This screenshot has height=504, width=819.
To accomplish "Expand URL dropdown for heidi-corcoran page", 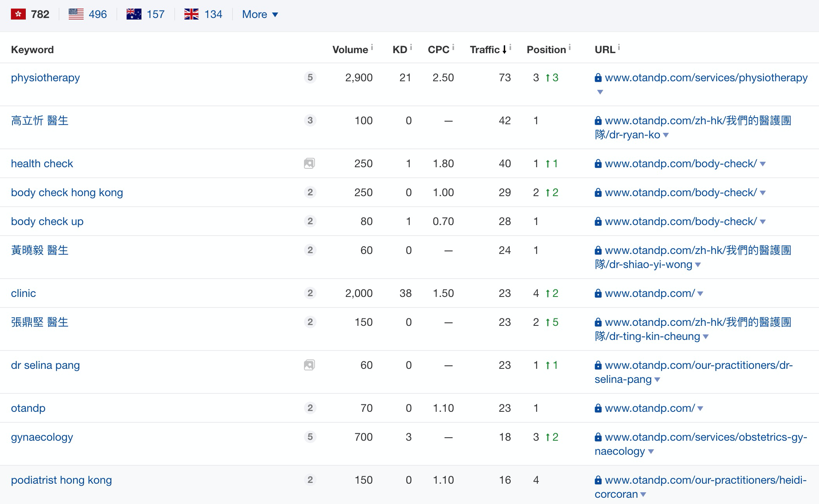I will click(x=643, y=495).
